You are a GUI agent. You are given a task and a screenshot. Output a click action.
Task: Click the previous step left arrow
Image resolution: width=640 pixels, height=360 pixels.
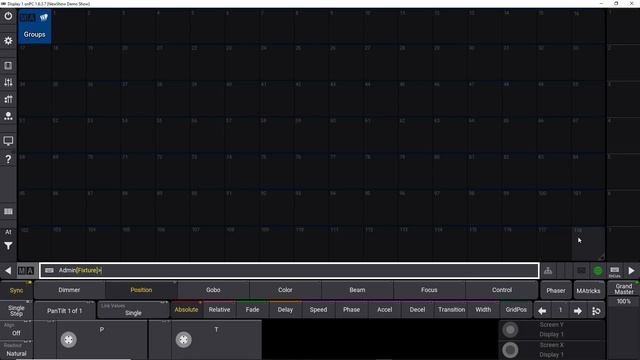click(x=542, y=311)
